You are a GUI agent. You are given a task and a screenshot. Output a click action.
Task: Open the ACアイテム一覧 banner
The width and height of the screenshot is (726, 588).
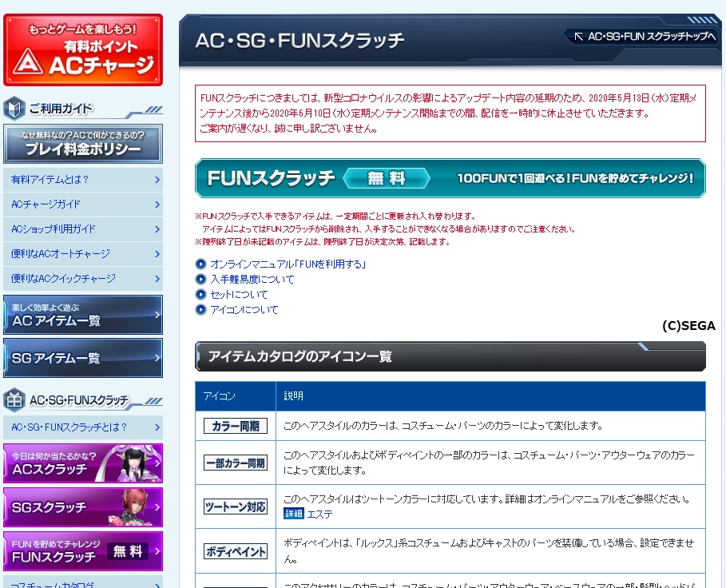(x=83, y=315)
